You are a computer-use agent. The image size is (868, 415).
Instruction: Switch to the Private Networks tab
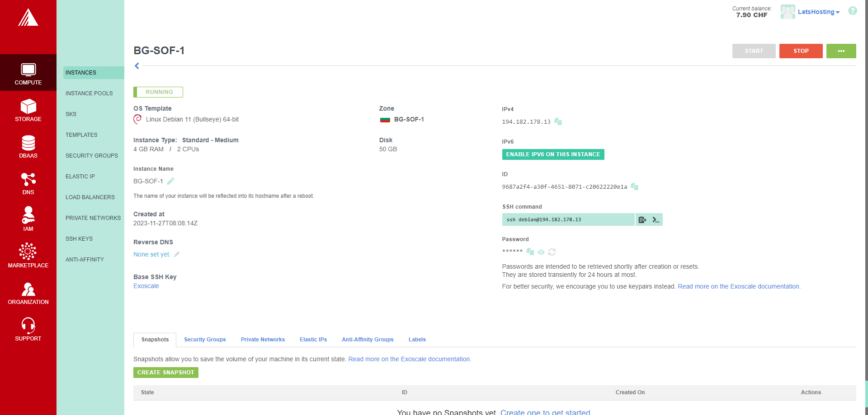pyautogui.click(x=263, y=340)
